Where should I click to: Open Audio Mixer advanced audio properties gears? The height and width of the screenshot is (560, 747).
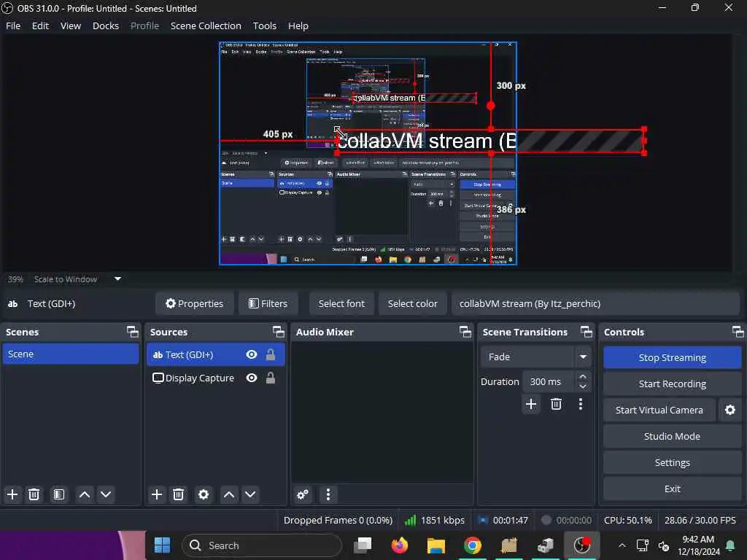click(303, 494)
